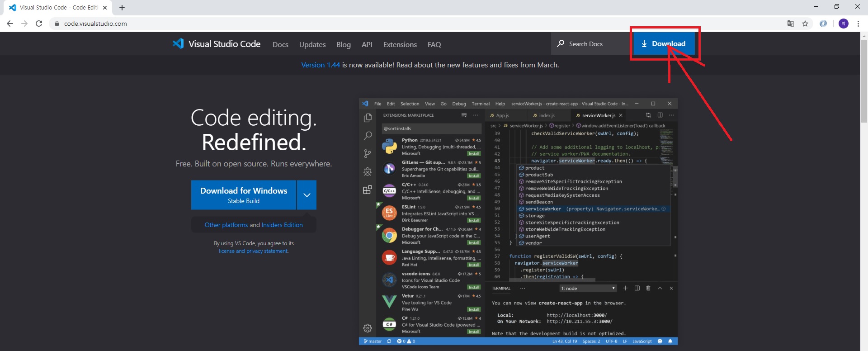The width and height of the screenshot is (868, 351).
Task: Open the browser profile avatar
Action: pyautogui.click(x=844, y=24)
